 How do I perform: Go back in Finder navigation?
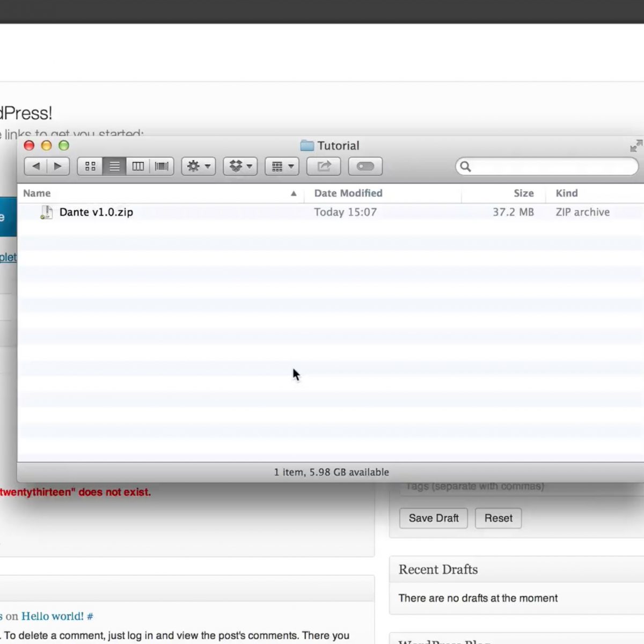point(36,166)
